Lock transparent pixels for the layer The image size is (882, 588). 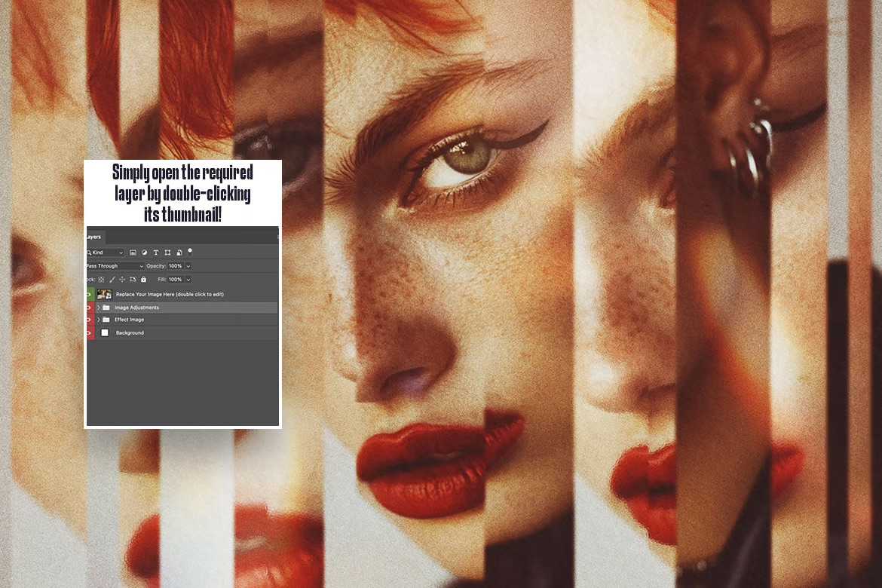click(100, 280)
